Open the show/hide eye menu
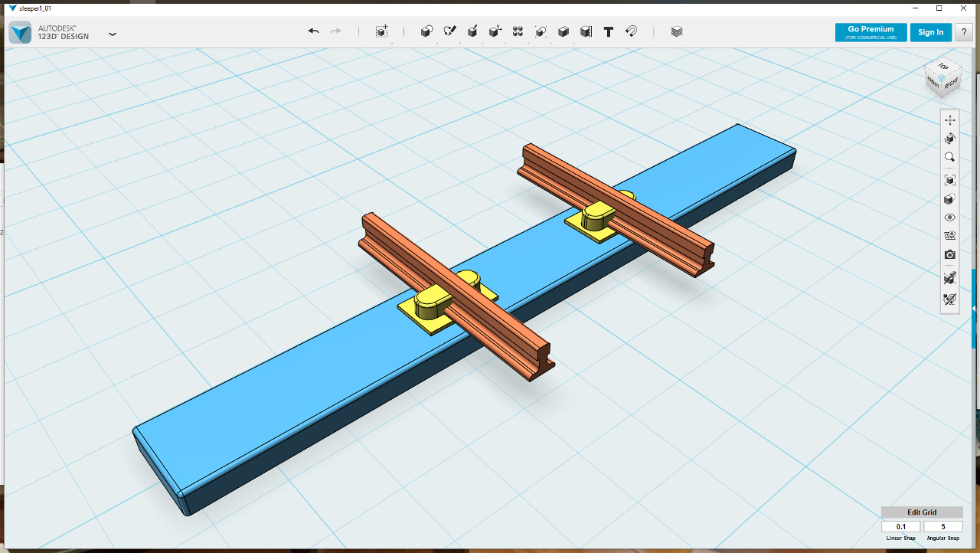The image size is (980, 553). [950, 218]
